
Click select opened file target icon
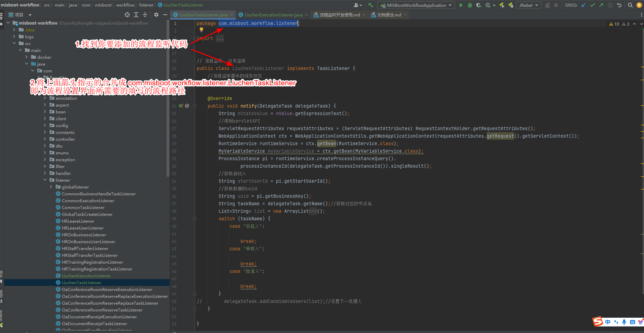(127, 15)
